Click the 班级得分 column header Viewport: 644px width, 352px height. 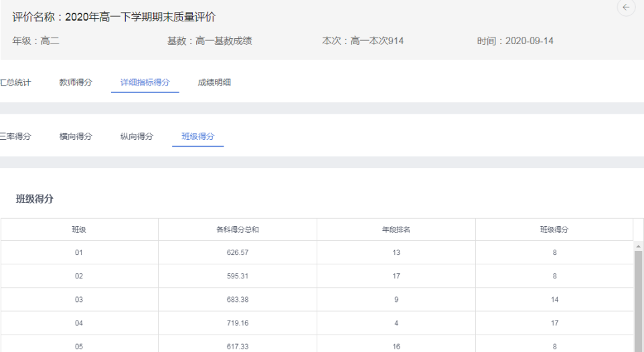[554, 230]
